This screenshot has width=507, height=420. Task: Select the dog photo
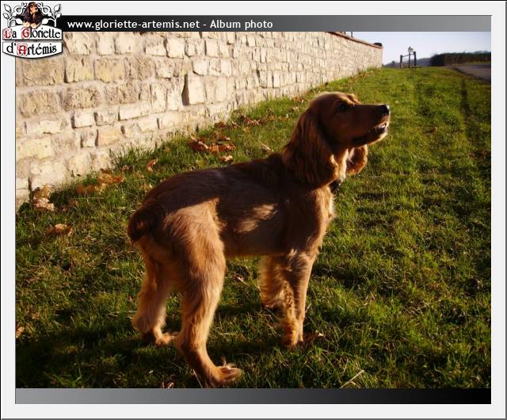(x=253, y=209)
